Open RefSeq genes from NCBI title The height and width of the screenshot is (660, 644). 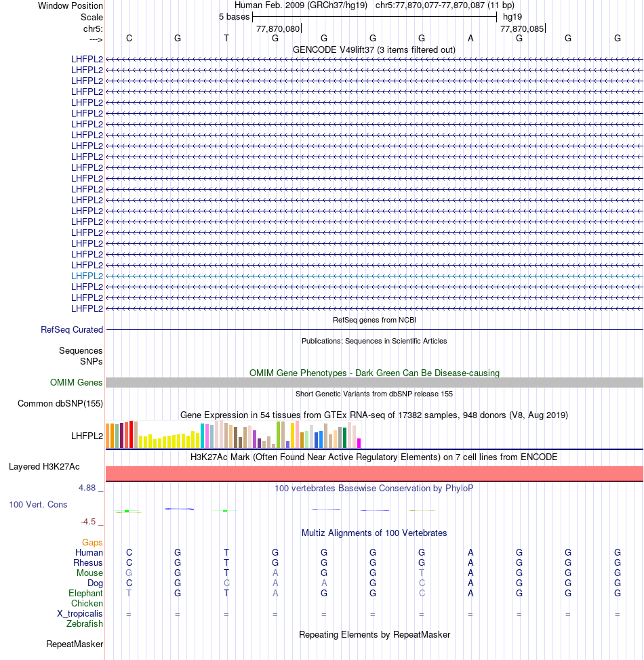click(374, 320)
